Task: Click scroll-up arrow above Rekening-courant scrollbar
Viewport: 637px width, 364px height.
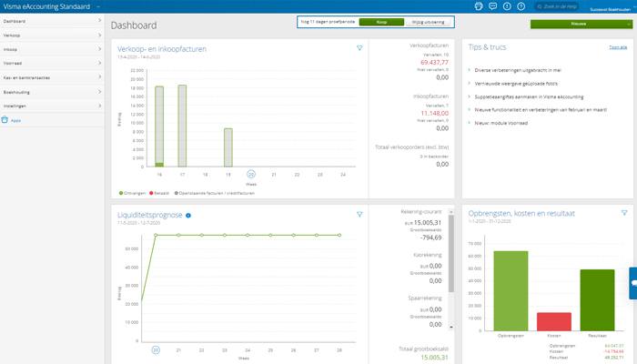Action: 451,212
